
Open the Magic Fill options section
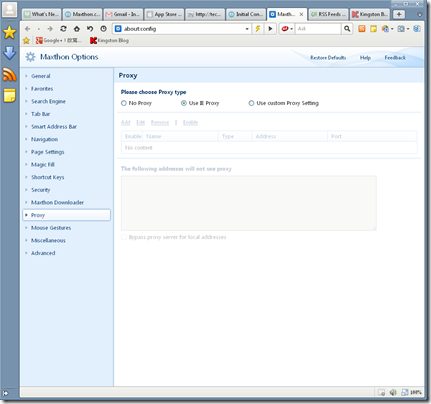(43, 165)
